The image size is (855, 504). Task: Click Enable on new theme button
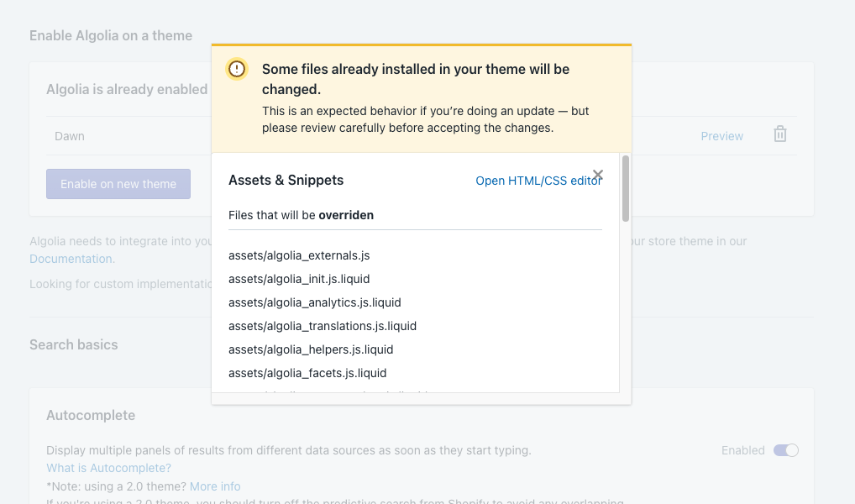[118, 184]
